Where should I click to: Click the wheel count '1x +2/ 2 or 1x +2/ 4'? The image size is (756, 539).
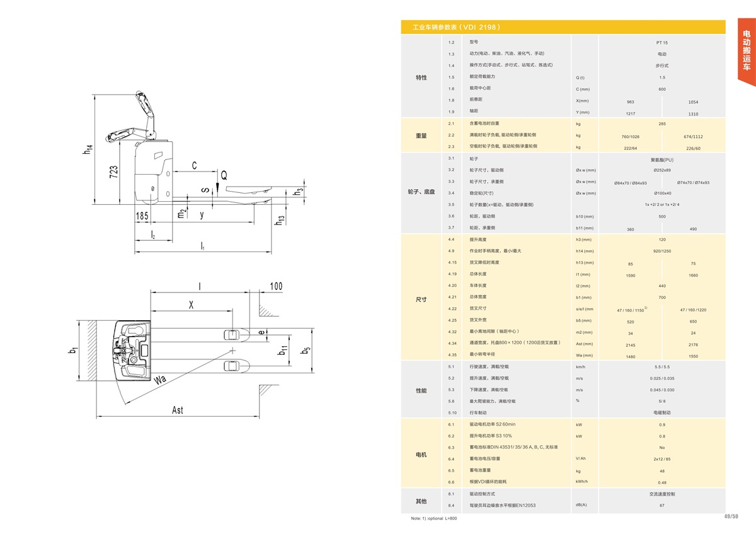click(x=661, y=205)
